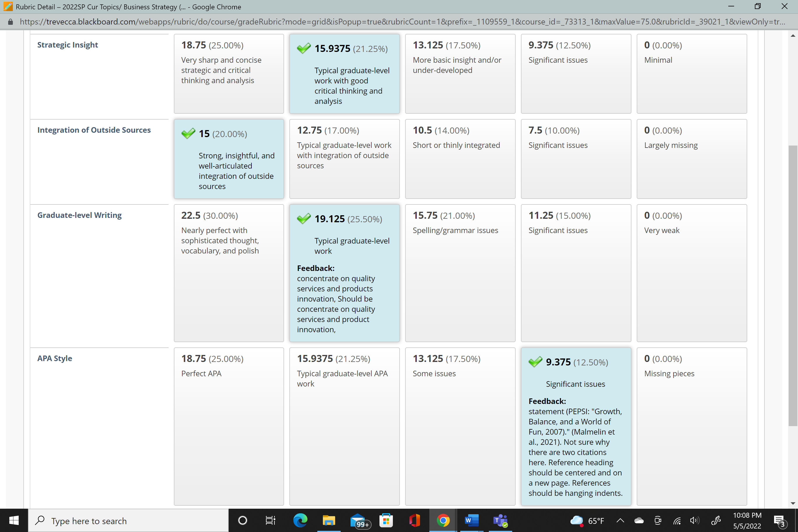The height and width of the screenshot is (532, 798).
Task: Click the page scroll up arrow
Action: [x=792, y=35]
